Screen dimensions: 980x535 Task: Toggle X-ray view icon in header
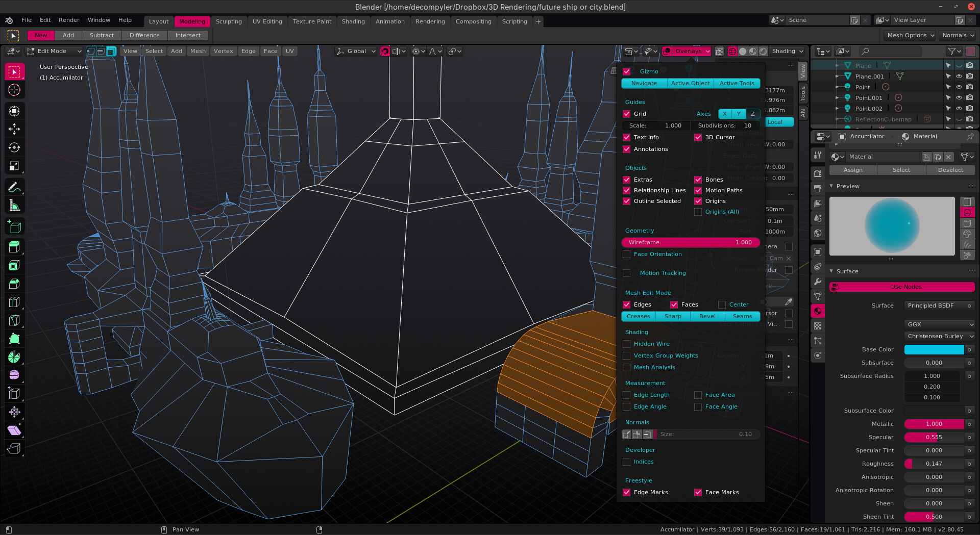pyautogui.click(x=719, y=52)
